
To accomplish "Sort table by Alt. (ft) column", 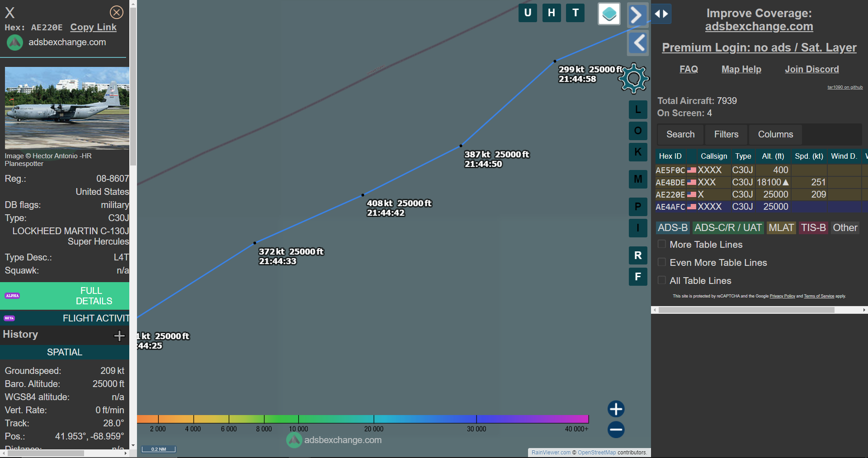I will click(773, 156).
